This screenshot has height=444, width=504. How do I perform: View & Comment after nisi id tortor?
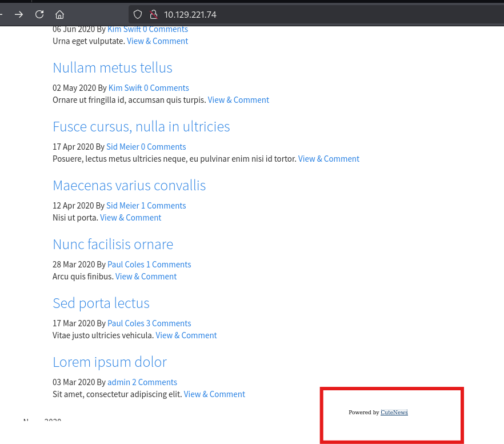click(x=329, y=159)
